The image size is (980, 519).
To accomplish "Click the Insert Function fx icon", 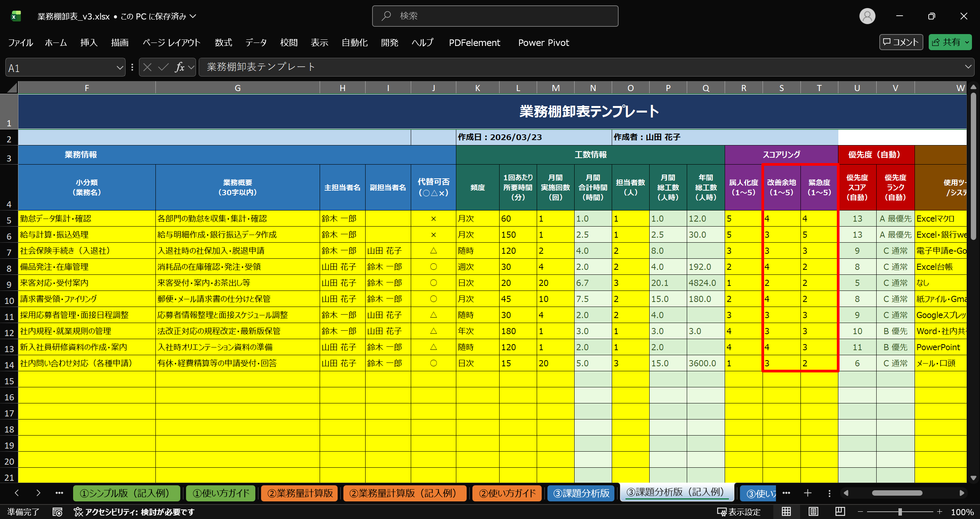I will tap(180, 67).
